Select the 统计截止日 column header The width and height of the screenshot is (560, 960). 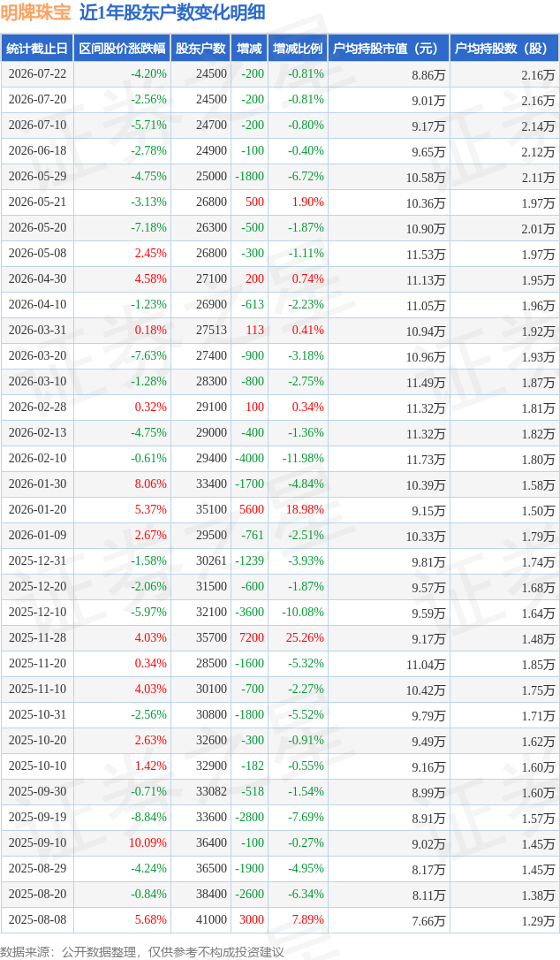pos(37,49)
